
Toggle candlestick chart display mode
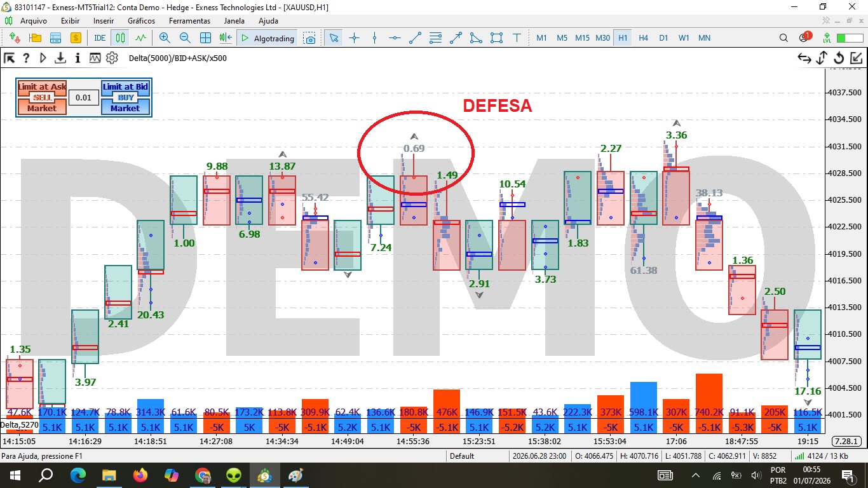pos(120,38)
